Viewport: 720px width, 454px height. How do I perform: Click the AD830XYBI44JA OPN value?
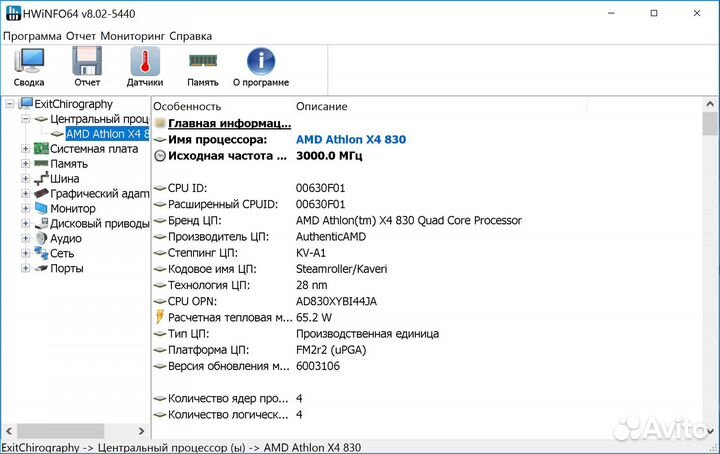click(336, 301)
